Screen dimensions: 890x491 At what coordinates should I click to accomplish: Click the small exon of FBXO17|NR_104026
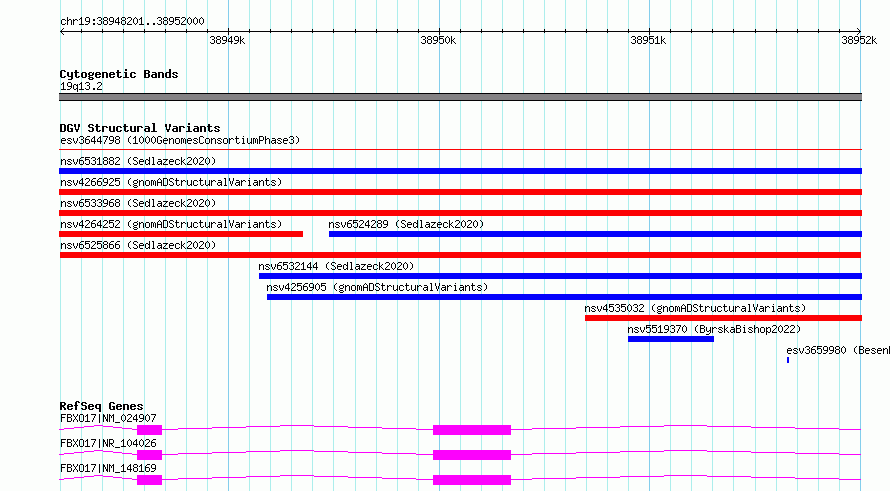[149, 455]
